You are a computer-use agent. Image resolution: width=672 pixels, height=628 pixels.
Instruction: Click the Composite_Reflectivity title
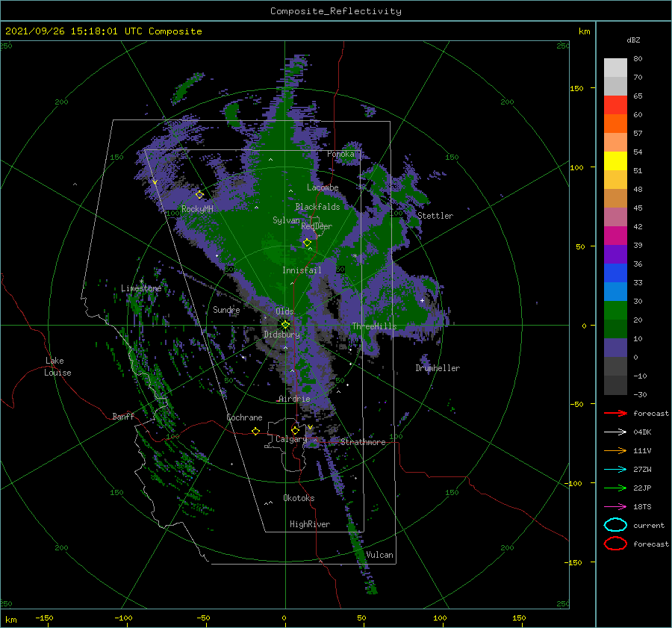pyautogui.click(x=336, y=11)
